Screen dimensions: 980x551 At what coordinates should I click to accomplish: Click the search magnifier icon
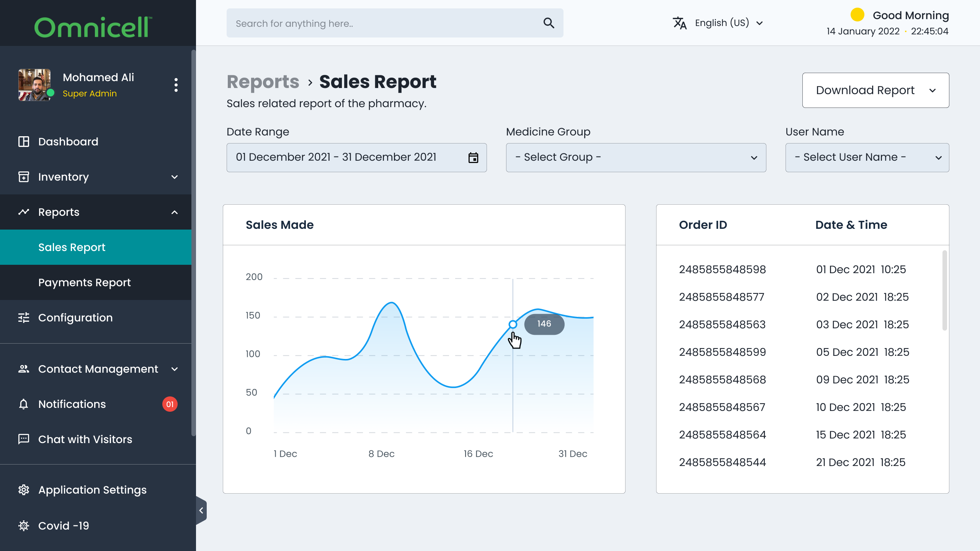pos(549,23)
